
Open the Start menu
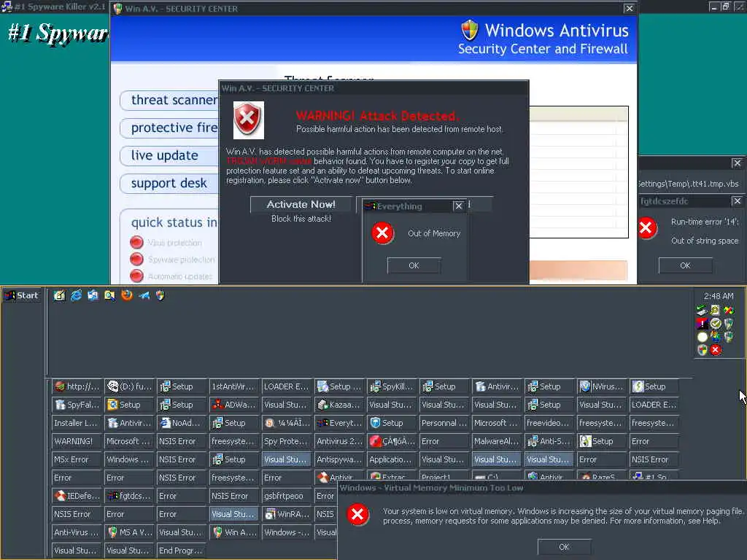(x=22, y=296)
